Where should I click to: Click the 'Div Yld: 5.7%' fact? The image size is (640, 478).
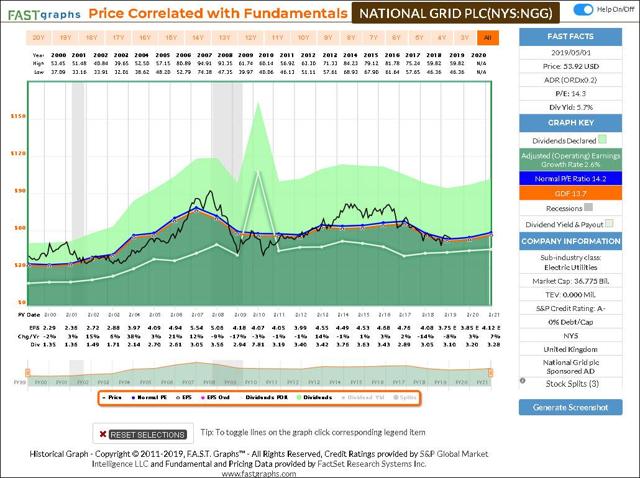[x=570, y=107]
